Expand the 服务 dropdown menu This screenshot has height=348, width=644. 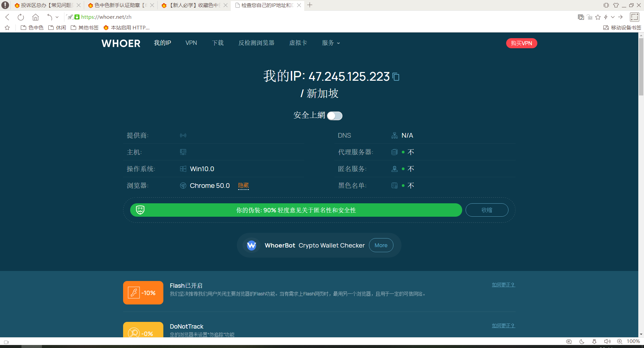coord(331,43)
